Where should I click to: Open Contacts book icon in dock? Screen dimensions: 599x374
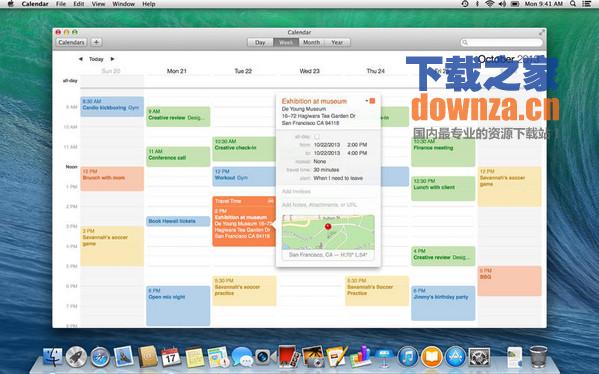pyautogui.click(x=148, y=357)
